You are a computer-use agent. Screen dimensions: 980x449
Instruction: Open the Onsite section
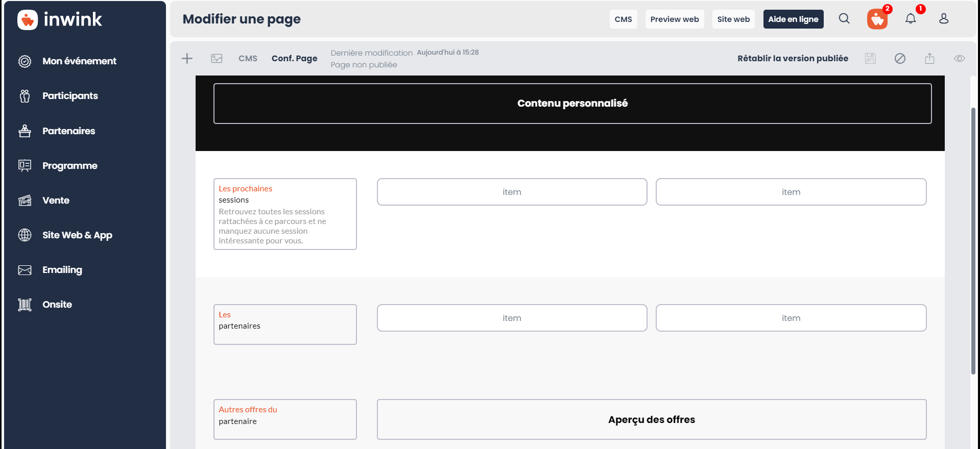(57, 305)
